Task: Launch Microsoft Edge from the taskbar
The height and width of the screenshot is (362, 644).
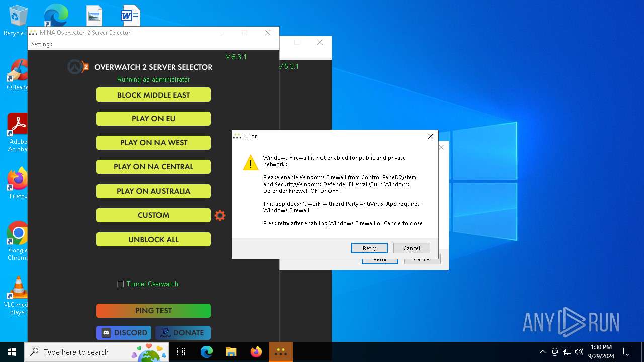Action: (207, 352)
